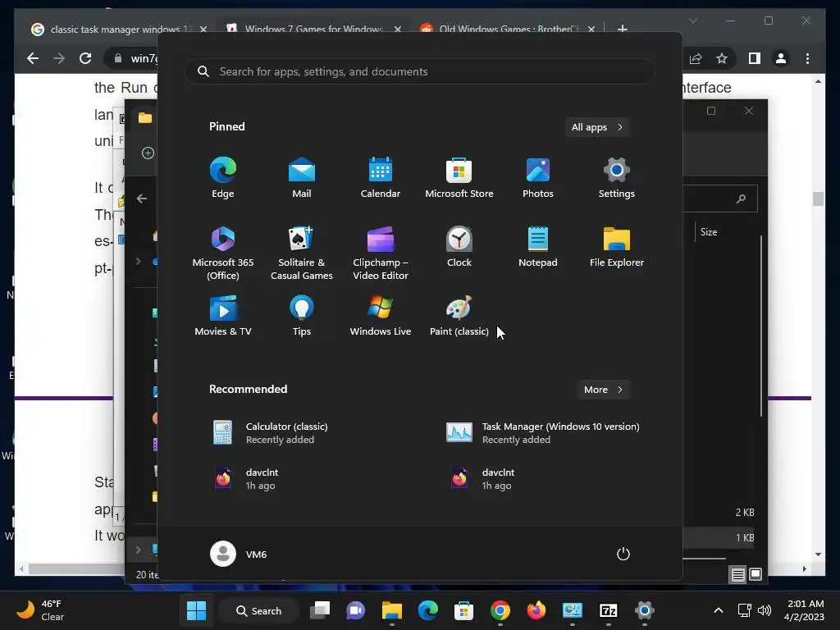Go back in File Explorer window
The height and width of the screenshot is (630, 840).
pos(141,199)
